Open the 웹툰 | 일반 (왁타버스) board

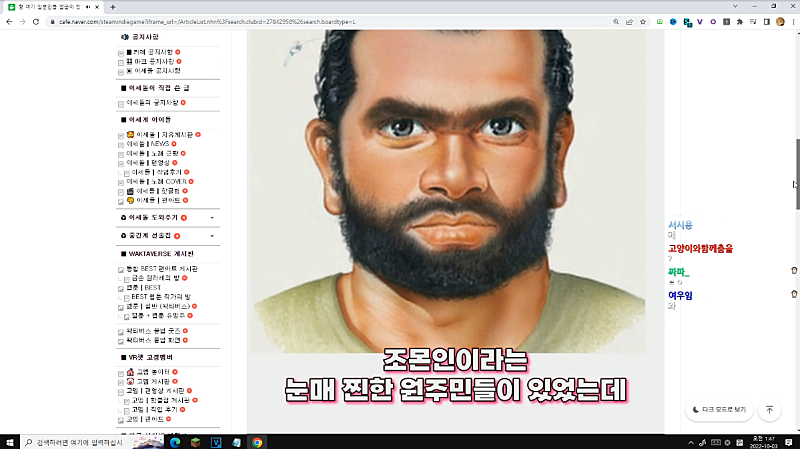pos(158,306)
